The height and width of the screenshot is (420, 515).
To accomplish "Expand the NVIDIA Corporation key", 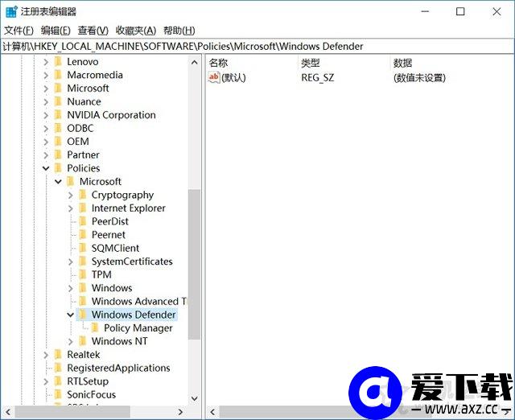I will point(46,115).
